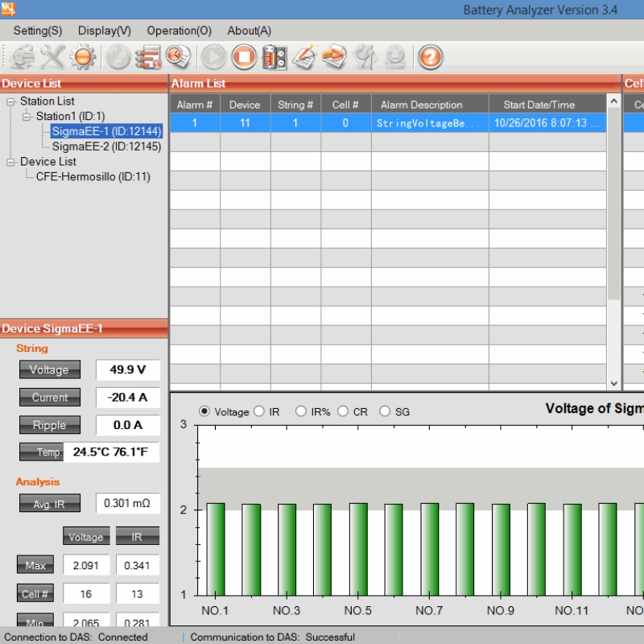644x644 pixels.
Task: Select SigmaEE-1 (ID:12144) in tree
Action: 106,131
